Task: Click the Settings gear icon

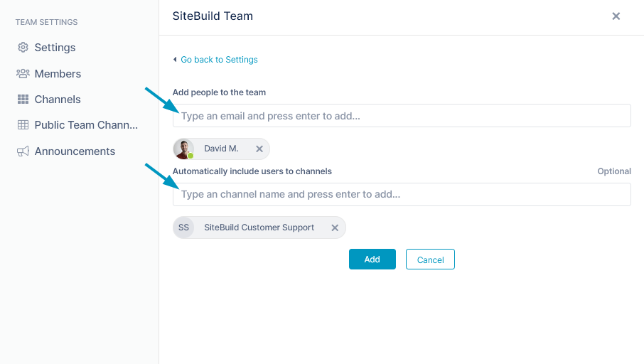Action: [x=23, y=47]
